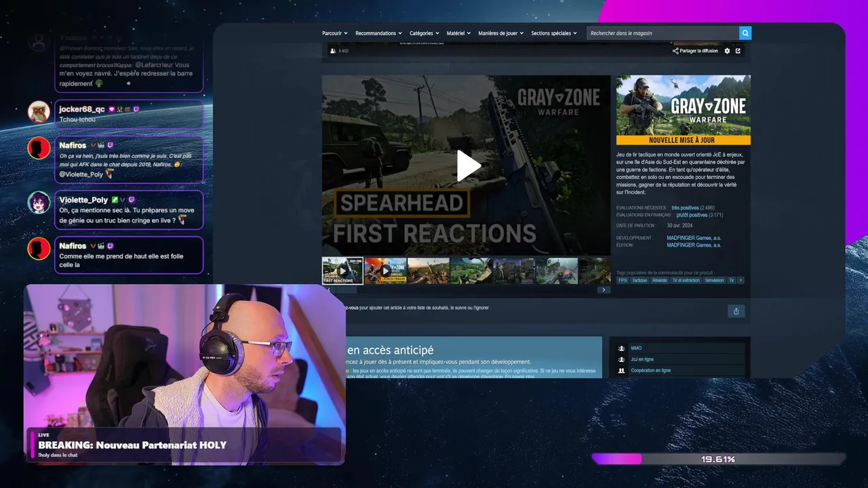Screen dimensions: 868x488
Task: Open the Recommandations dropdown menu
Action: (x=378, y=33)
